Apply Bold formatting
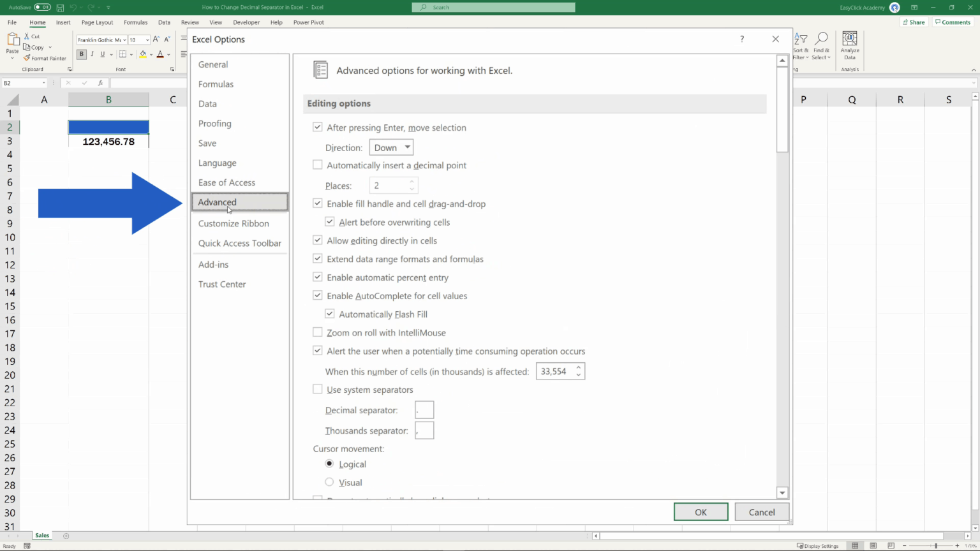The height and width of the screenshot is (551, 980). coord(81,54)
